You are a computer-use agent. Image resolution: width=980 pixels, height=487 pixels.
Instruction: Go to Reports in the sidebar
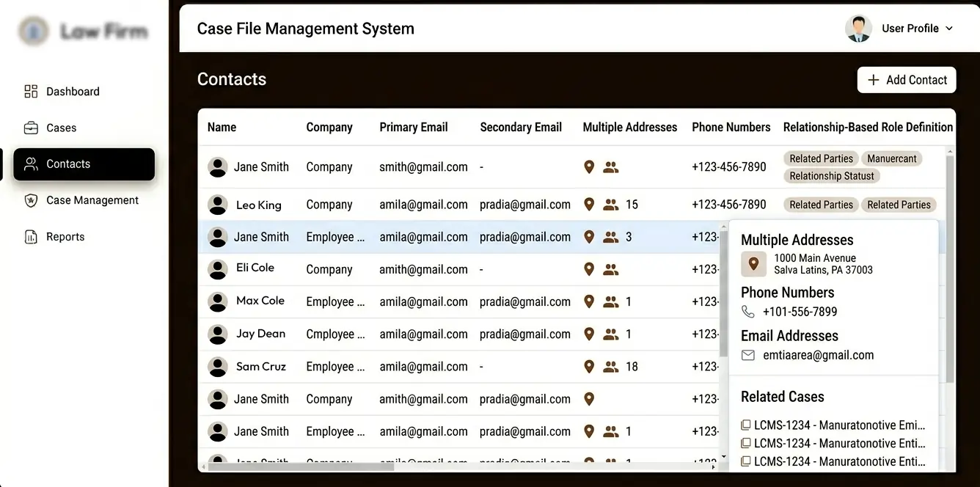coord(65,237)
